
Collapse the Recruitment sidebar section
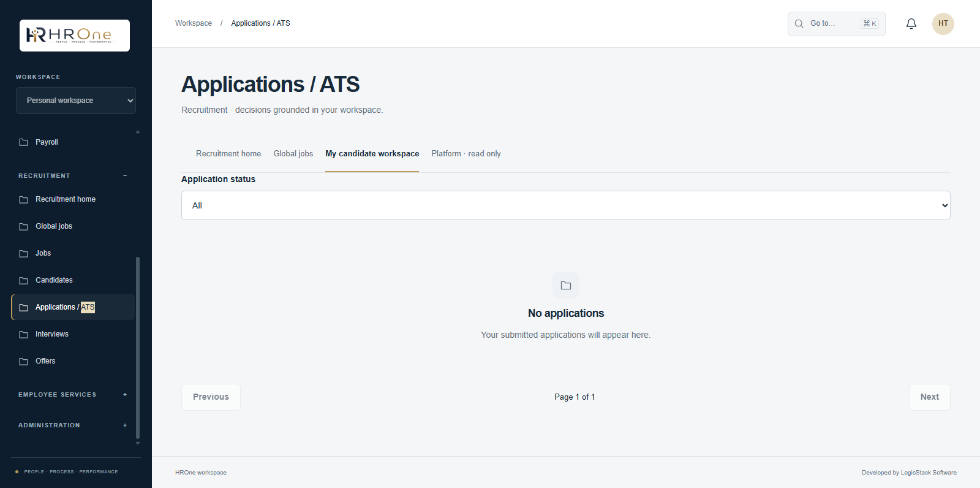pyautogui.click(x=125, y=176)
